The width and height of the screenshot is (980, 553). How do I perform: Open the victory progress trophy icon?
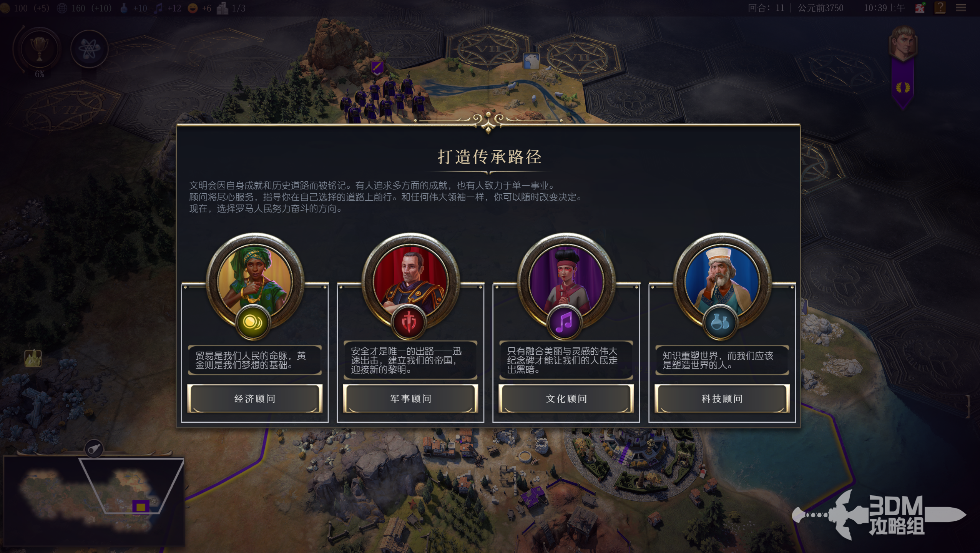click(x=39, y=49)
